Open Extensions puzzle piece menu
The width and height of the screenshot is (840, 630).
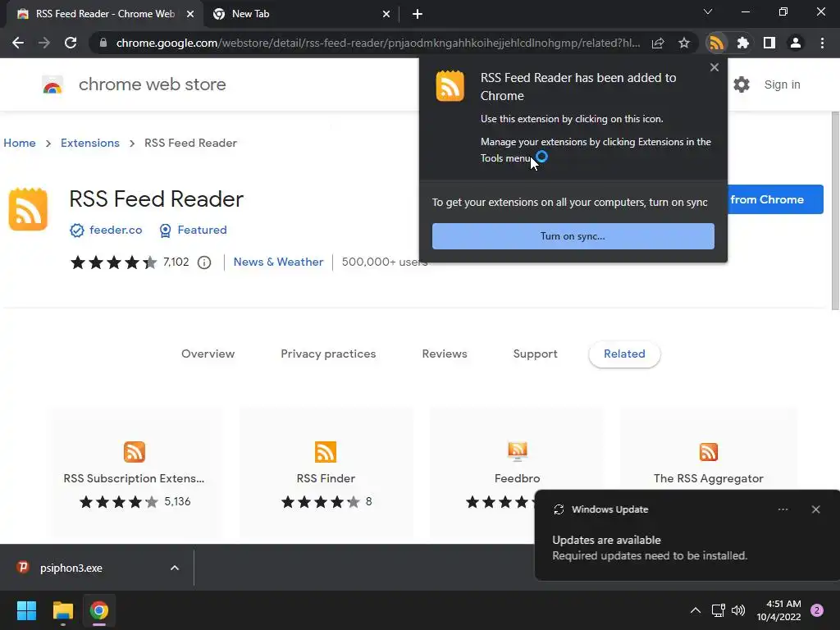[x=742, y=43]
